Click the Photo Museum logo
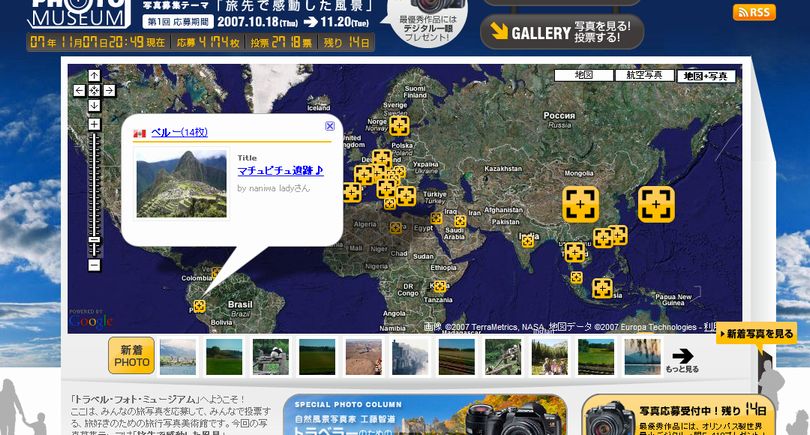810x435 pixels. tap(79, 12)
